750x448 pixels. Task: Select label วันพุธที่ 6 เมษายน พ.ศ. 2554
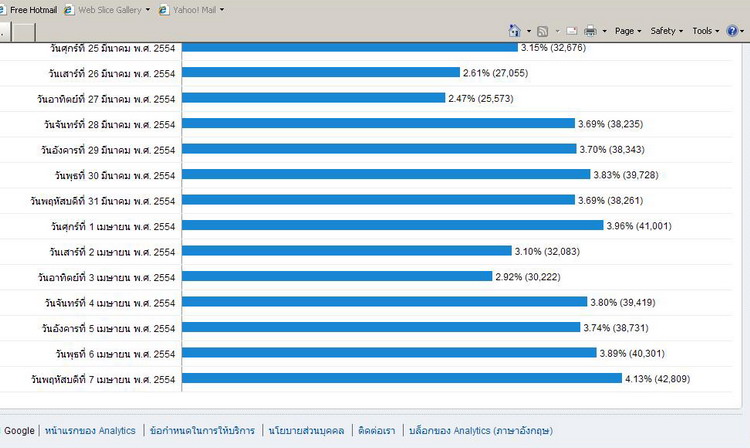[x=115, y=354]
